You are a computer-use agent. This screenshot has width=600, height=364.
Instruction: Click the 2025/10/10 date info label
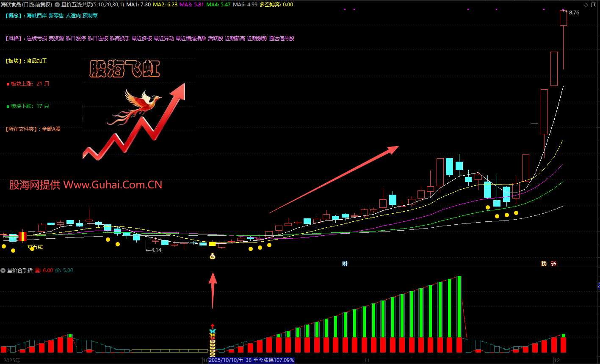point(252,360)
